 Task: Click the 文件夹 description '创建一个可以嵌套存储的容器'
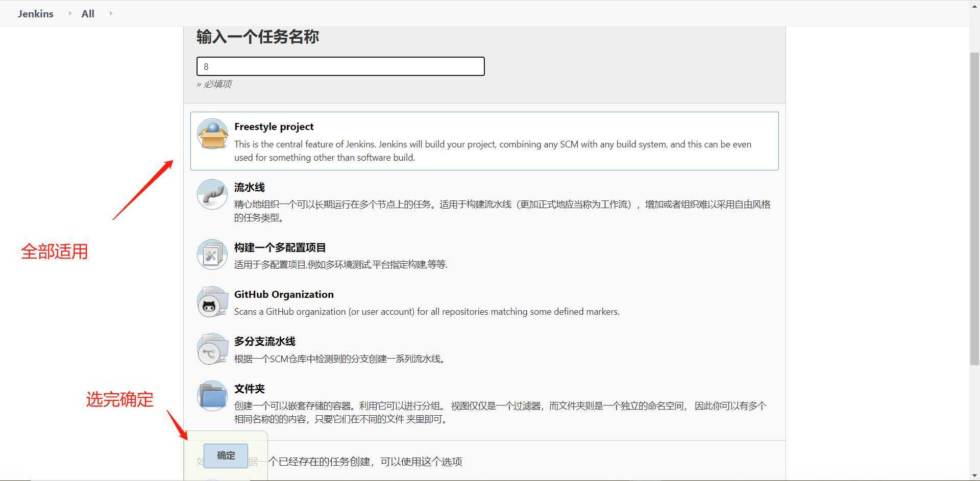(500, 412)
